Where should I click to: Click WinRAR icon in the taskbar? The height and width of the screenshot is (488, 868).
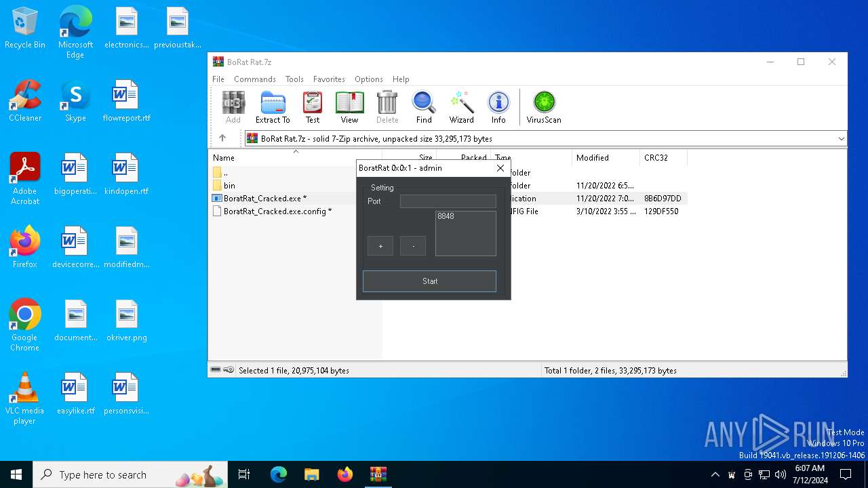(378, 474)
